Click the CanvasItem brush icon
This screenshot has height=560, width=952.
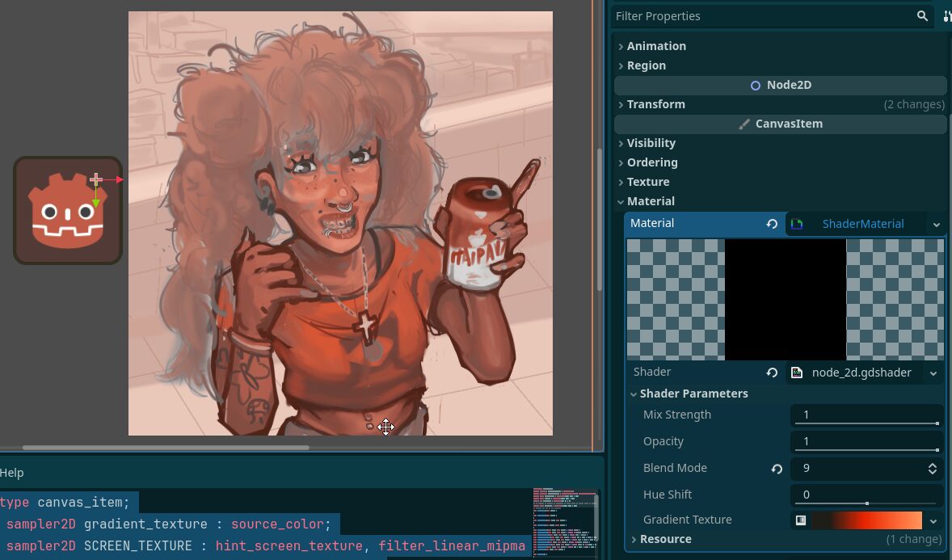point(743,124)
